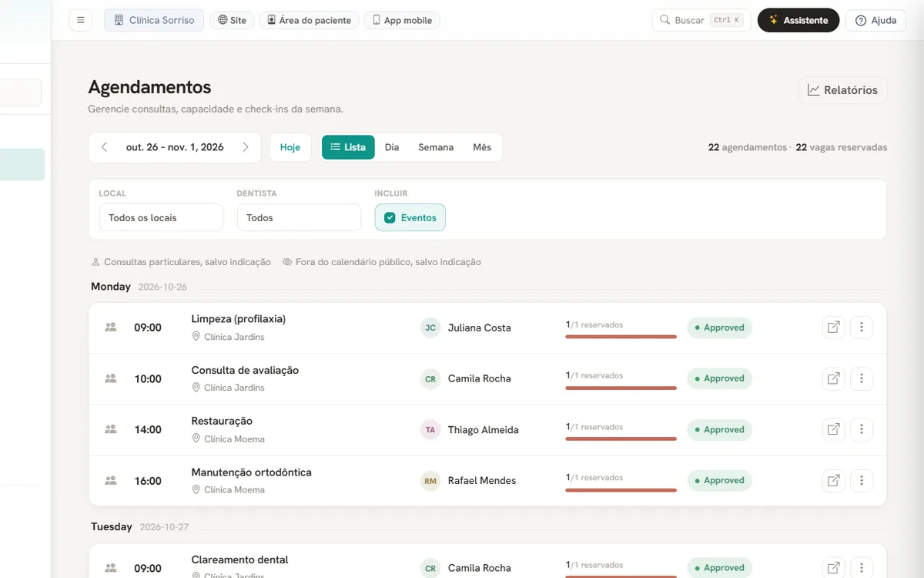Click the Hoje button
924x578 pixels.
(x=290, y=147)
